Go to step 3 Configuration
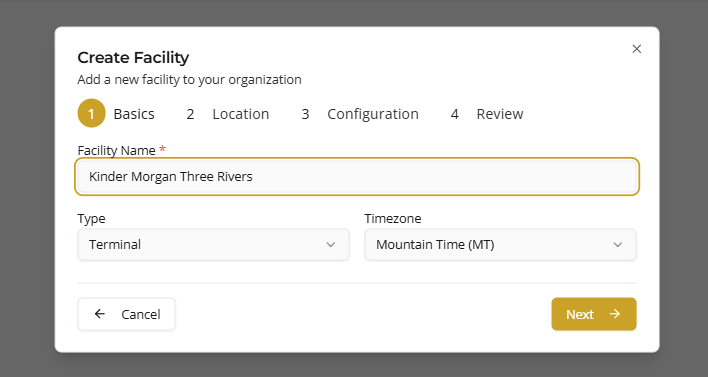708x377 pixels. pos(360,114)
